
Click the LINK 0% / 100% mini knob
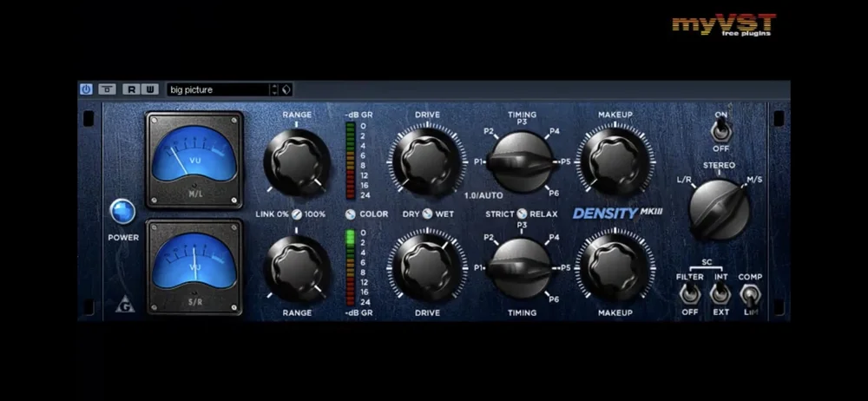297,214
